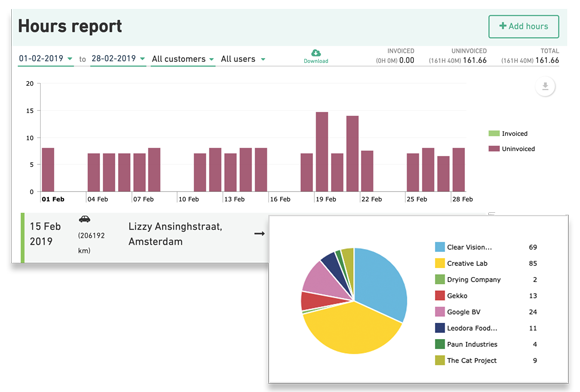
Task: Toggle Clear Vision legend entry in pie chart
Action: (x=463, y=247)
